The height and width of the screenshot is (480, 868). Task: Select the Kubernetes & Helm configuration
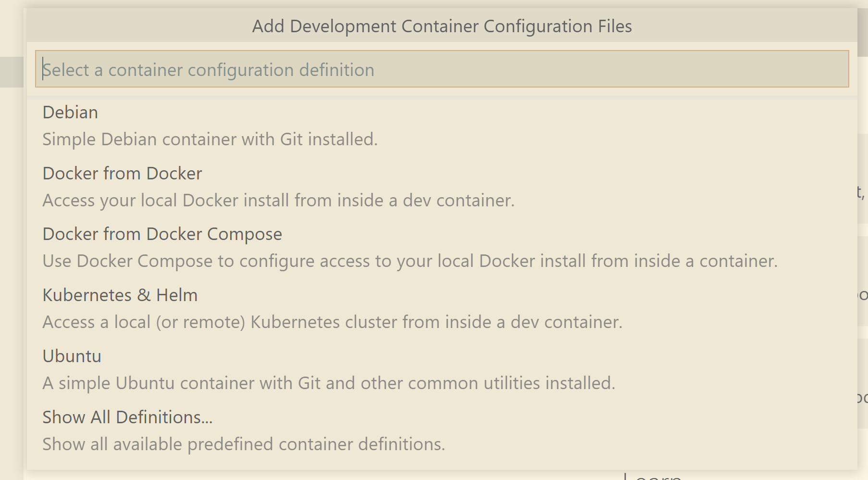(120, 295)
